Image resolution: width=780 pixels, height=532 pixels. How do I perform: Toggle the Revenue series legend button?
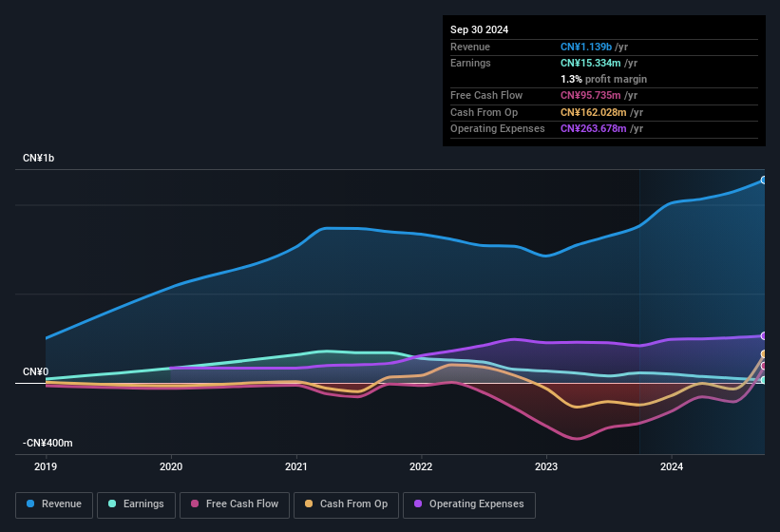[x=54, y=504]
